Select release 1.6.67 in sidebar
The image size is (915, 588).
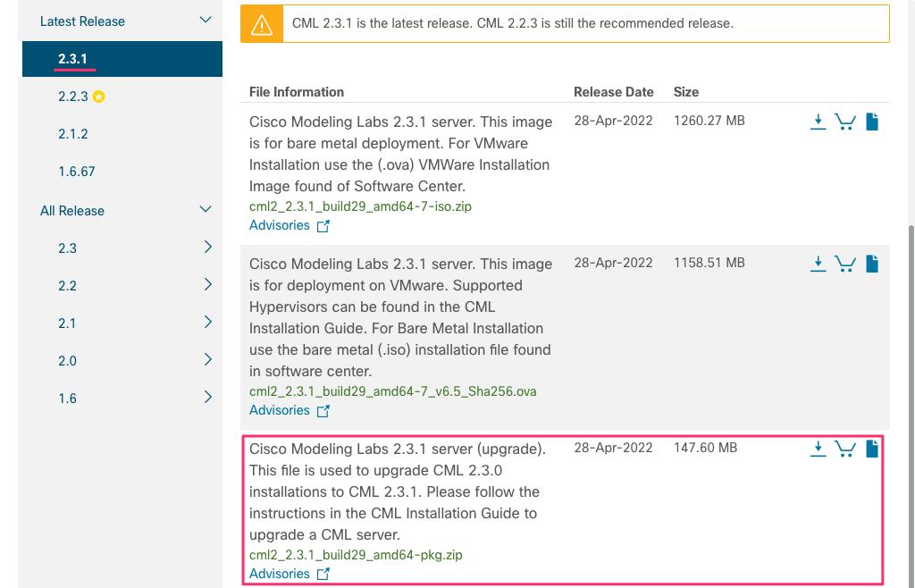pyautogui.click(x=77, y=171)
